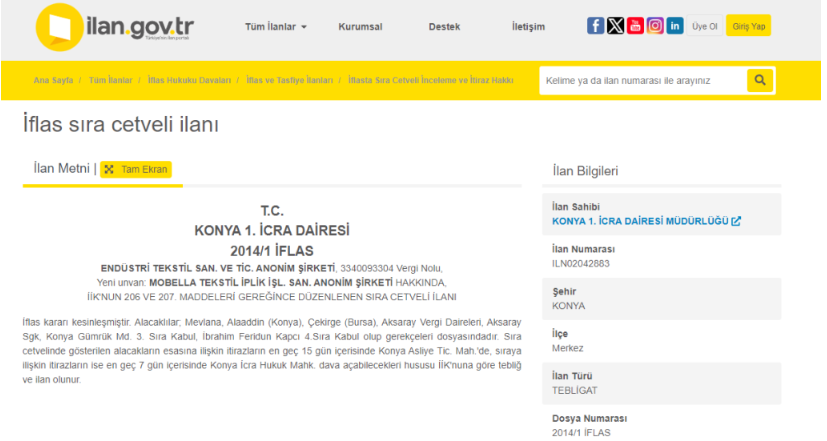
Task: Open the Kurumsal menu item
Action: 360,27
